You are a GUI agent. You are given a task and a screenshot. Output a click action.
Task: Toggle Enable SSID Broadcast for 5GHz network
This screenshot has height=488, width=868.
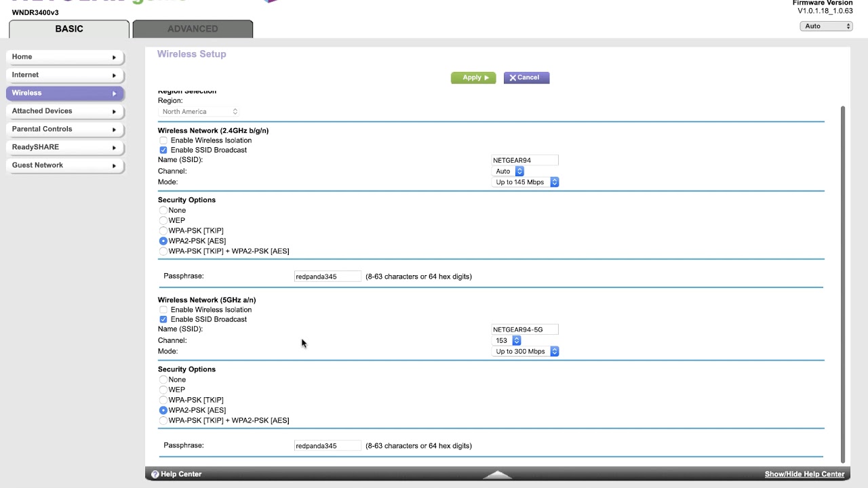pos(163,319)
